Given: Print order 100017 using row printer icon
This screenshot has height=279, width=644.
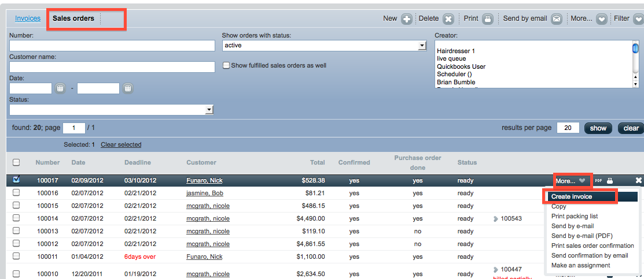Looking at the screenshot, I should (610, 181).
